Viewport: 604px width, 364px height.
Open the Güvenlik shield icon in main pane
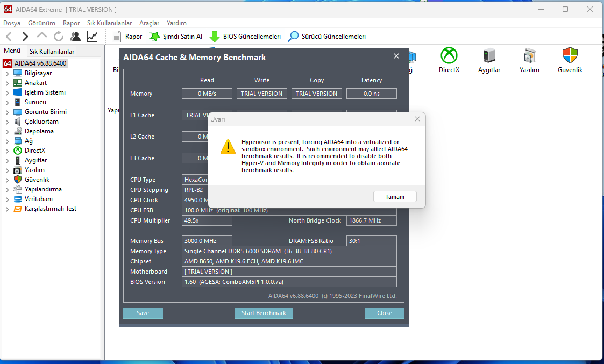(570, 55)
